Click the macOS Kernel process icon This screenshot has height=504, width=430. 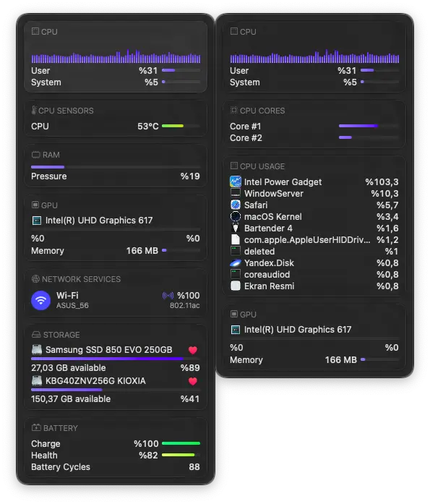tap(236, 216)
